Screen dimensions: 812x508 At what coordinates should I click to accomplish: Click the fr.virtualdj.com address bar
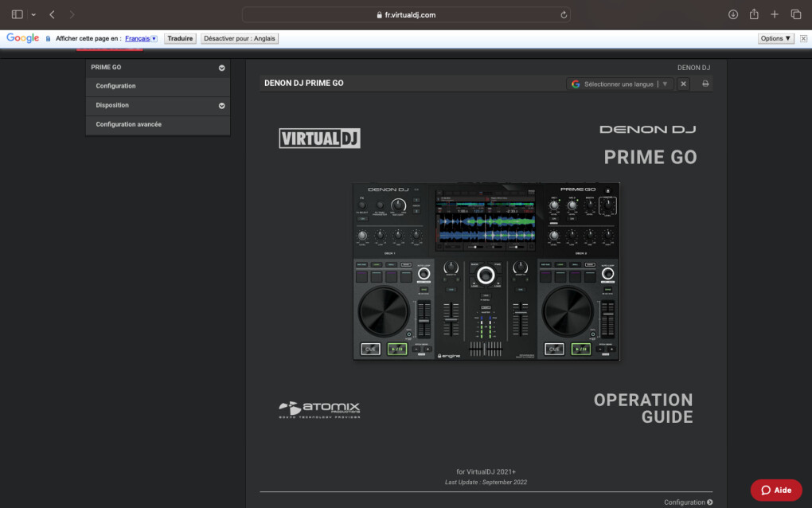coord(406,14)
